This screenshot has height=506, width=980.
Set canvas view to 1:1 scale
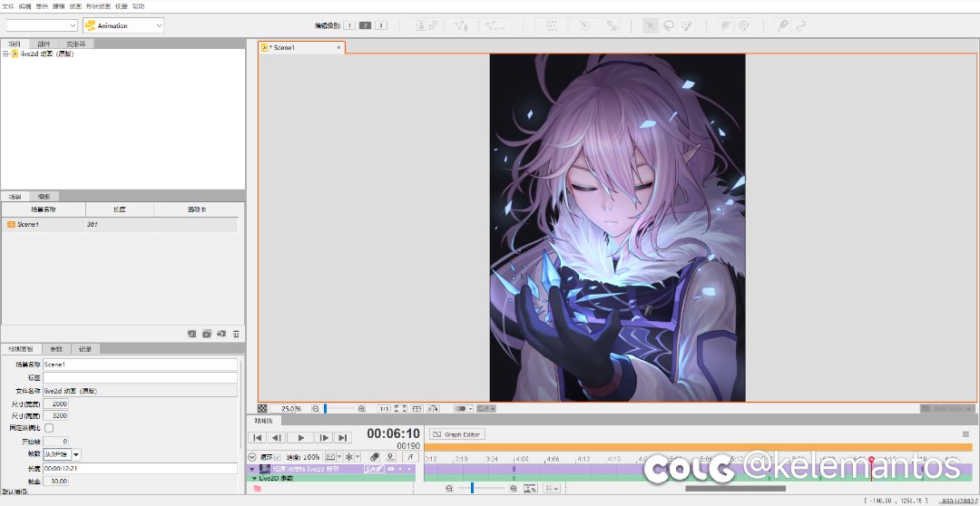tap(384, 409)
